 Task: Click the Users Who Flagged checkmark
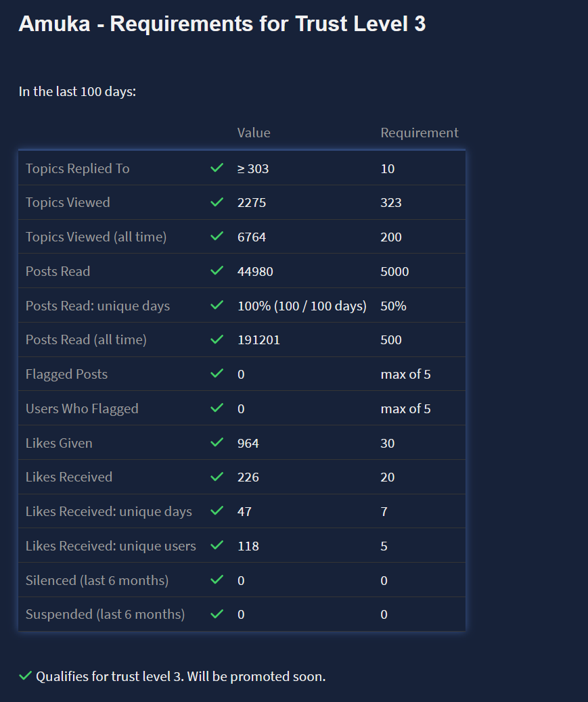(217, 408)
